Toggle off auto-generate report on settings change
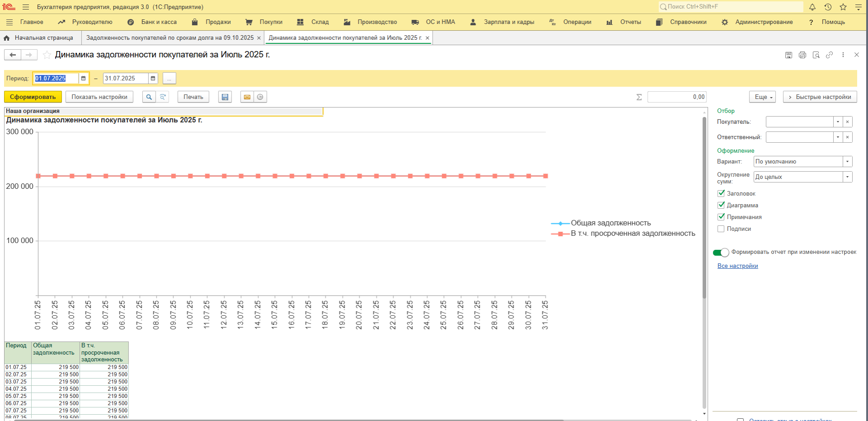The height and width of the screenshot is (421, 868). click(721, 253)
